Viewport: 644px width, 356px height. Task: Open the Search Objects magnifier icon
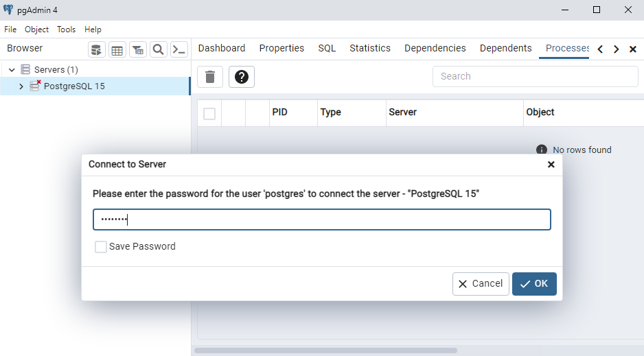[159, 49]
